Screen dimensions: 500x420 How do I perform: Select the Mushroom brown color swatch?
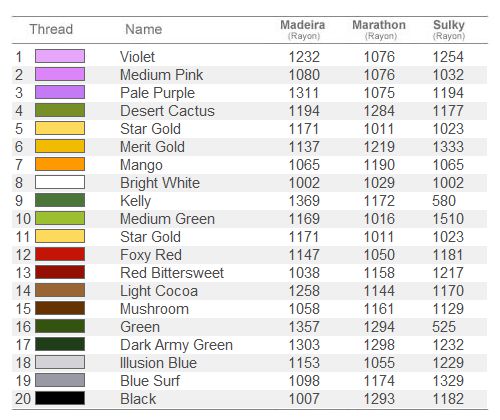(x=60, y=308)
